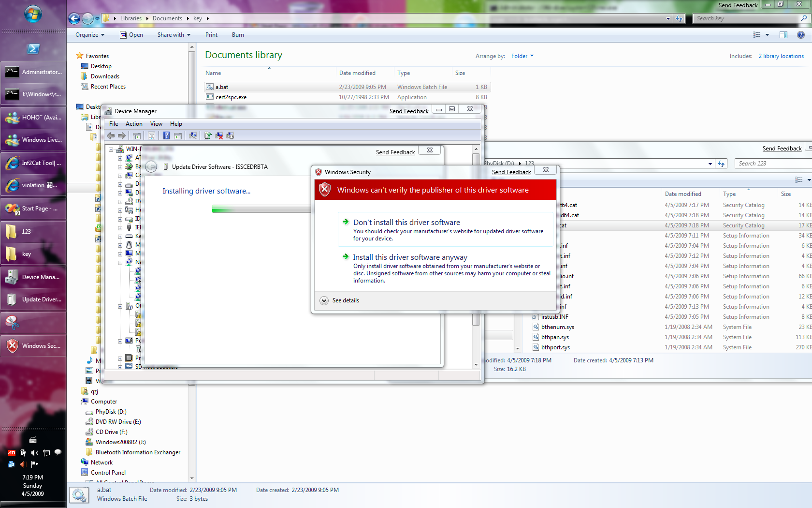The image size is (812, 508).
Task: Click the Snipping Tool taskbar button
Action: [33, 322]
